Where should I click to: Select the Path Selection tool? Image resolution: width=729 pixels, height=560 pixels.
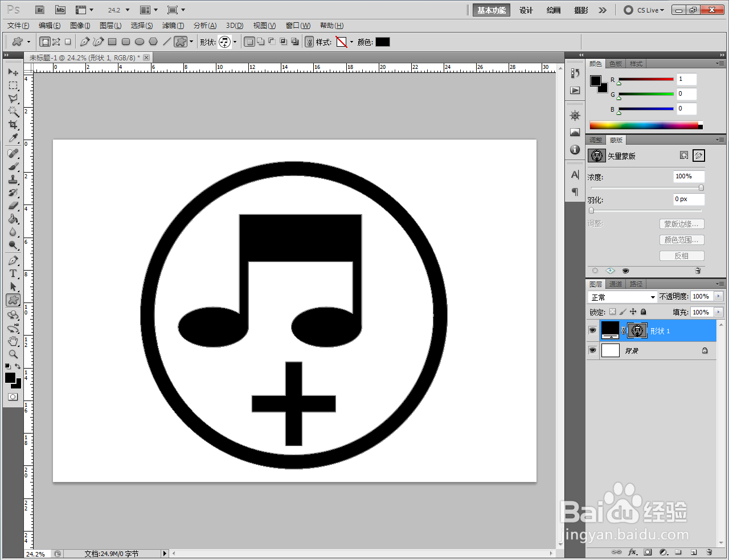click(x=13, y=287)
